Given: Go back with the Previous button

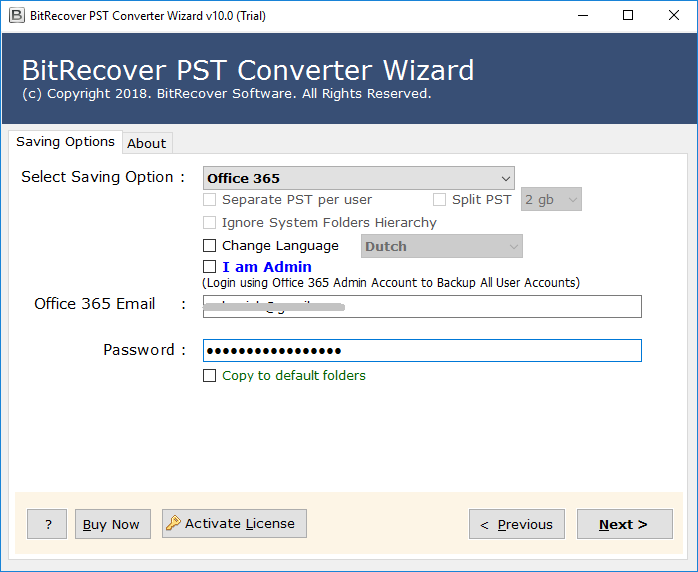Looking at the screenshot, I should 517,524.
